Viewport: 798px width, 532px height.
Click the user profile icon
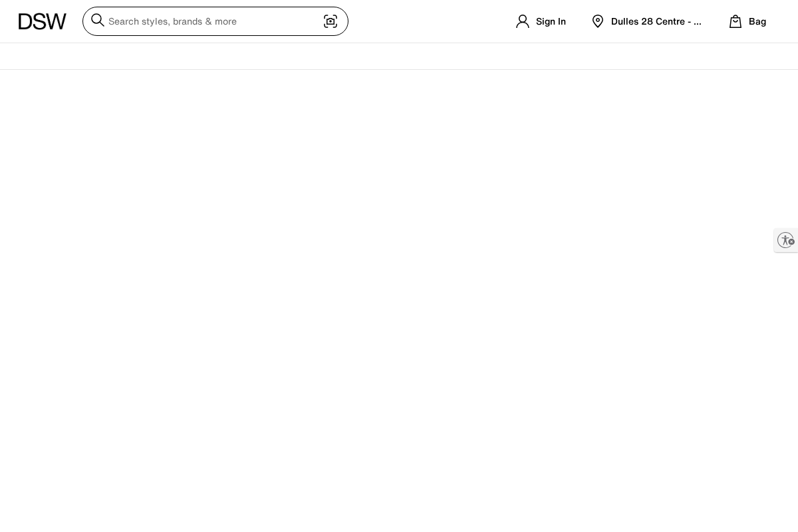pos(523,21)
